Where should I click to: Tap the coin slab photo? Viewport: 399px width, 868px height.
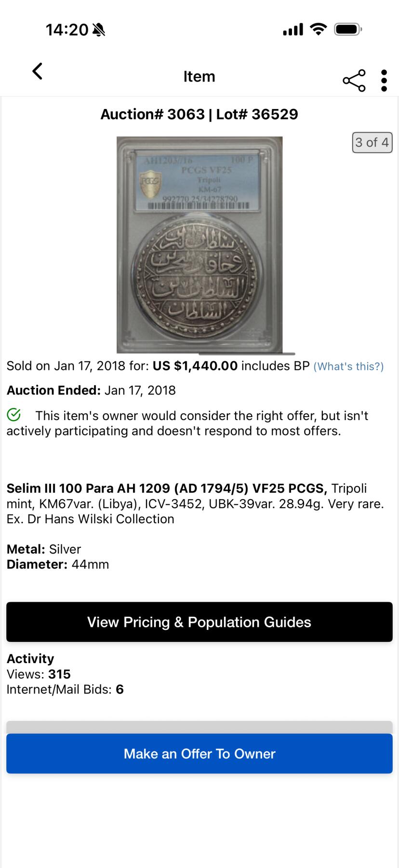point(199,244)
